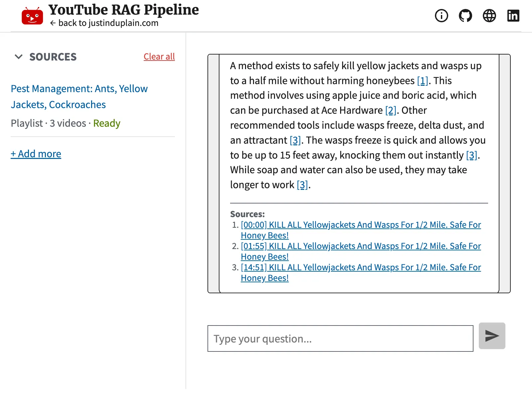The width and height of the screenshot is (532, 399).
Task: Open the [01:55] yellowjackets video link
Action: (361, 246)
